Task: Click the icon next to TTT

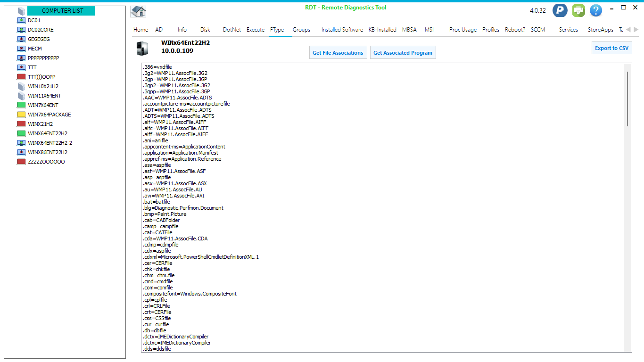Action: [x=21, y=67]
